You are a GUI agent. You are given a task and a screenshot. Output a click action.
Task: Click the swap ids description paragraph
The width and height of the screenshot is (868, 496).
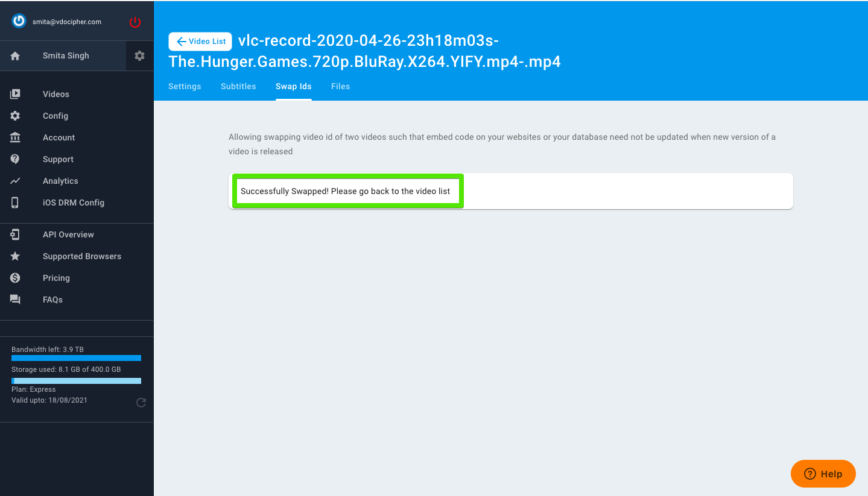[x=502, y=144]
